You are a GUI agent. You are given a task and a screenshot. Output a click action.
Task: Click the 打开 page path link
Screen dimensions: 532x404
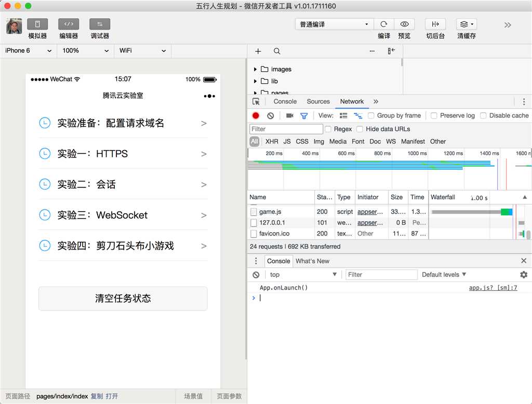(112, 396)
